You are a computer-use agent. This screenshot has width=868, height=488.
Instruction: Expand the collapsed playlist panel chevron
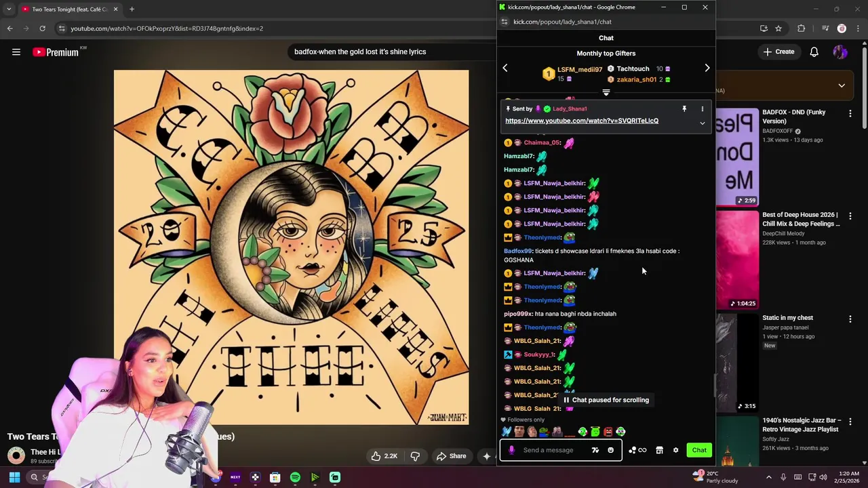click(842, 85)
